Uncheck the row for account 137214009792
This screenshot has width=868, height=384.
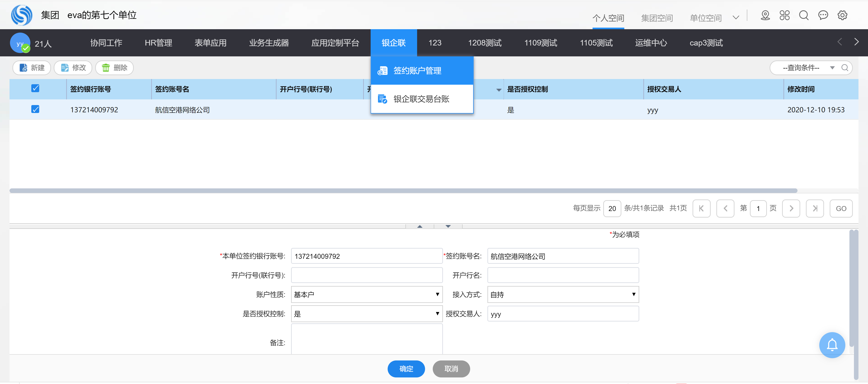point(35,109)
